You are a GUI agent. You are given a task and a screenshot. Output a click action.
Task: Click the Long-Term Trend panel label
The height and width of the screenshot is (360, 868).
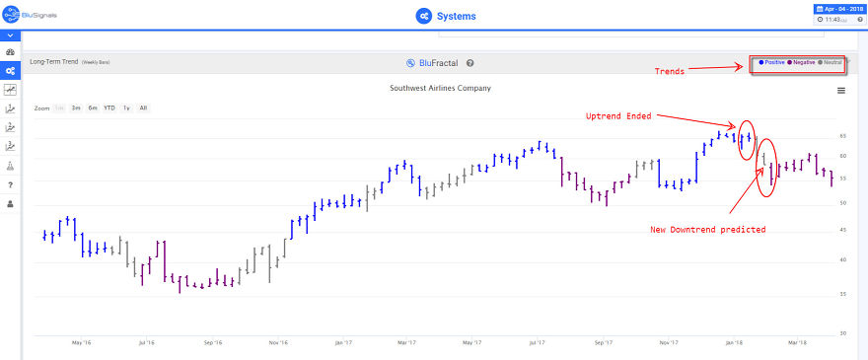[54, 62]
